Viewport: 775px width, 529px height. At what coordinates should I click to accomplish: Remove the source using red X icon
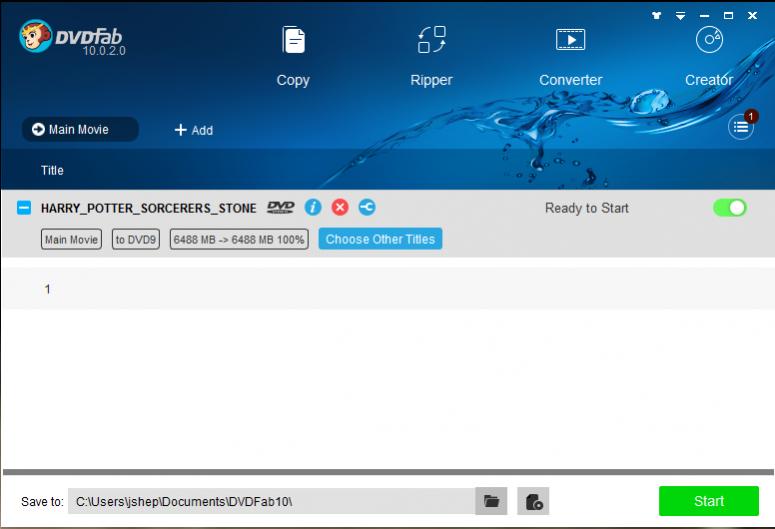pos(340,208)
